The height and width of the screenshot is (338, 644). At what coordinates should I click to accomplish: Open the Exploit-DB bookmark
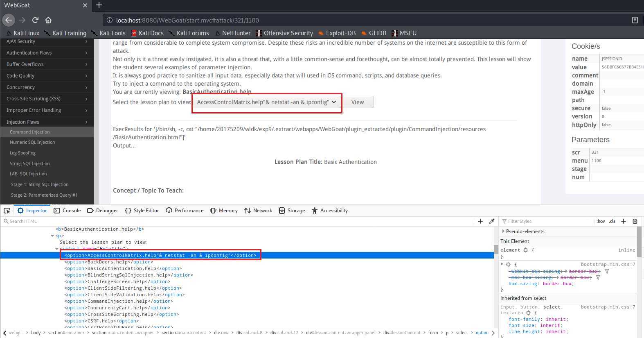337,33
